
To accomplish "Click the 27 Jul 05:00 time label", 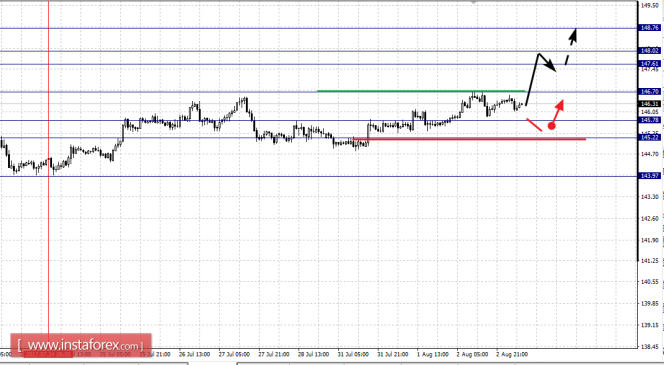I will coord(234,354).
